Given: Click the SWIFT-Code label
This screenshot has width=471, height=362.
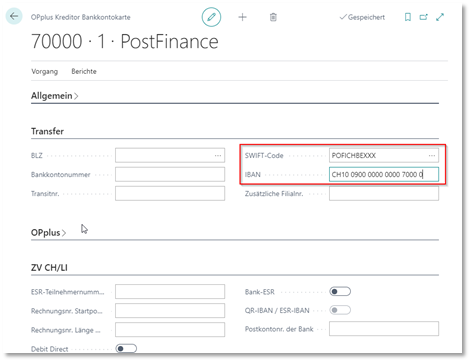Looking at the screenshot, I should click(264, 156).
